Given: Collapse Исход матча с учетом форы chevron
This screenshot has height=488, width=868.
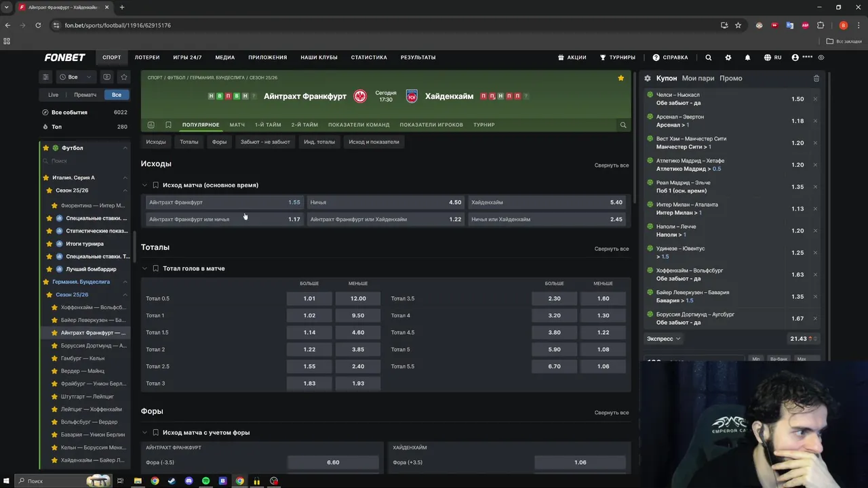Looking at the screenshot, I should (x=144, y=432).
